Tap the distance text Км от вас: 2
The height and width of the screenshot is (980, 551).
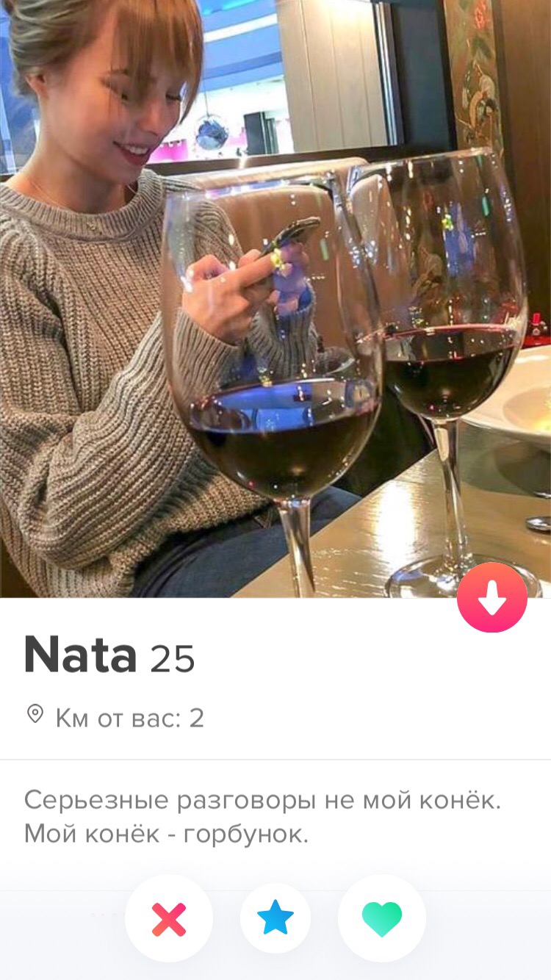tap(129, 717)
